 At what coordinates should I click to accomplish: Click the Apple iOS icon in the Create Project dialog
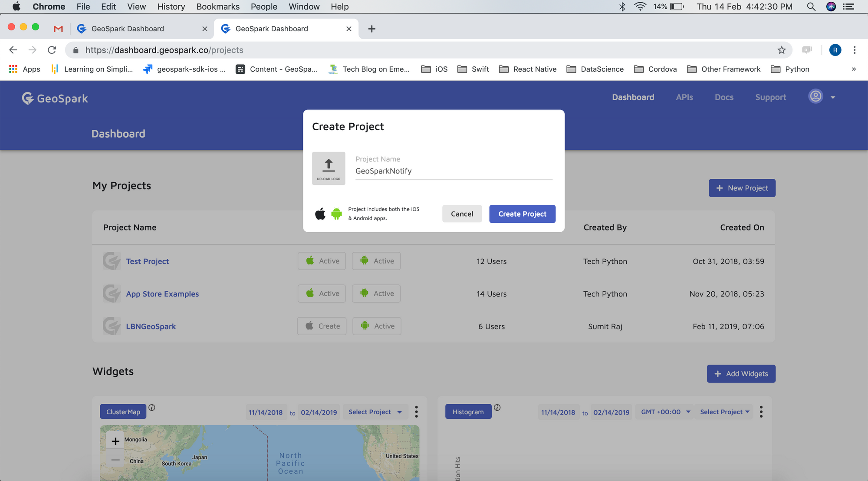pyautogui.click(x=320, y=214)
